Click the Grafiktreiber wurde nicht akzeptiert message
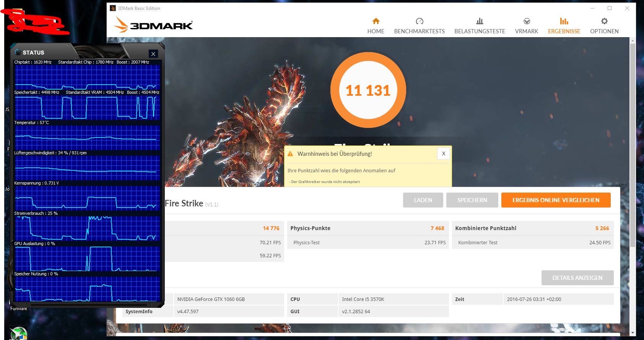Screen dimensions: 644x340 (x=324, y=181)
